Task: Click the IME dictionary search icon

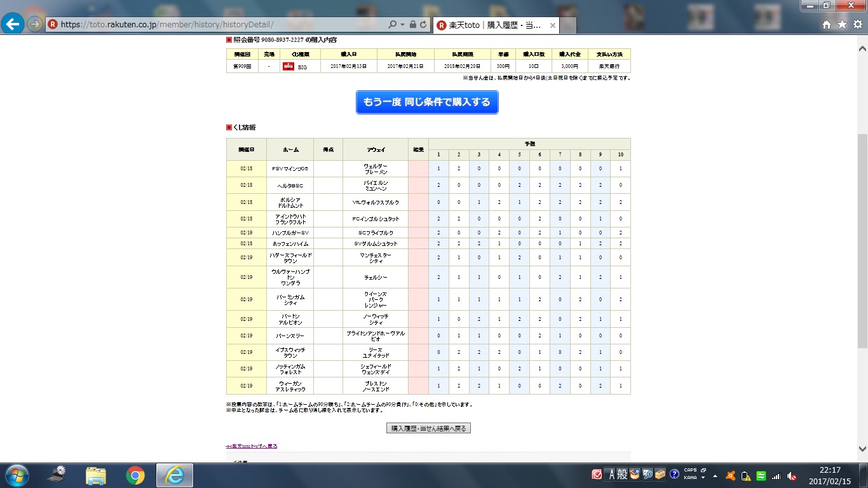Action: (x=648, y=475)
